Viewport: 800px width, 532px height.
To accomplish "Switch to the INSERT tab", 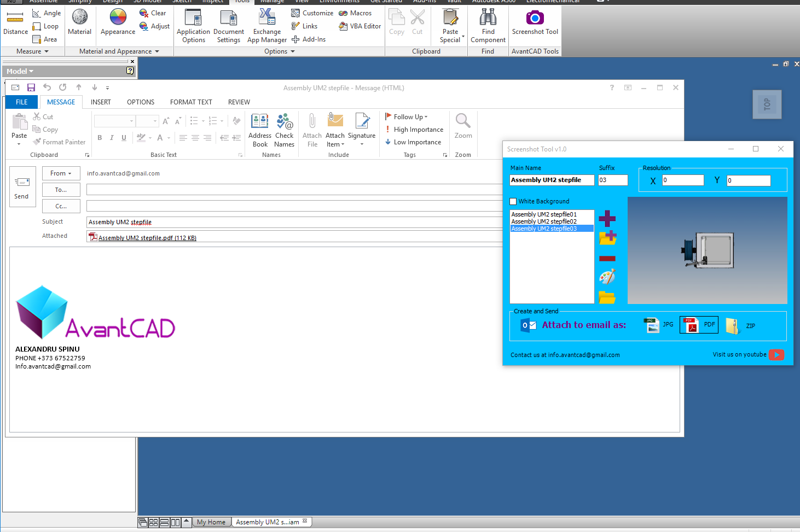I will click(x=101, y=102).
